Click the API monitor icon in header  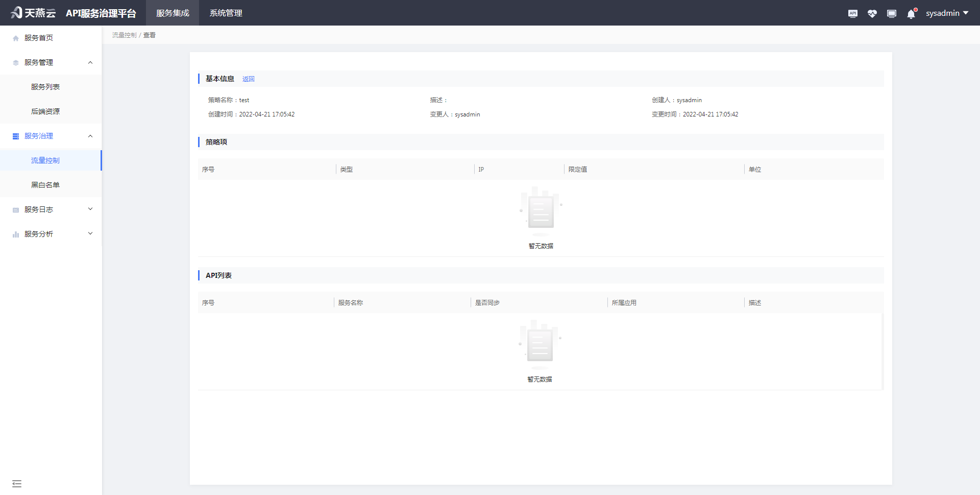(x=852, y=13)
